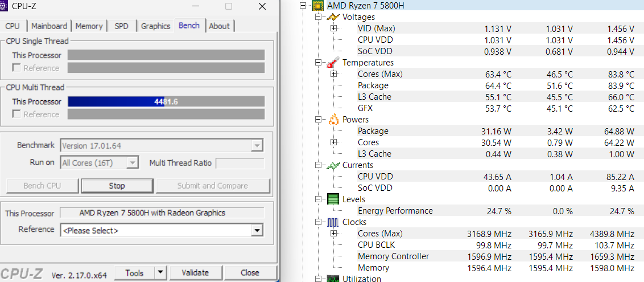Expand the Clocks Cores (Max) row
Viewport: 644px width, 282px height.
click(333, 234)
